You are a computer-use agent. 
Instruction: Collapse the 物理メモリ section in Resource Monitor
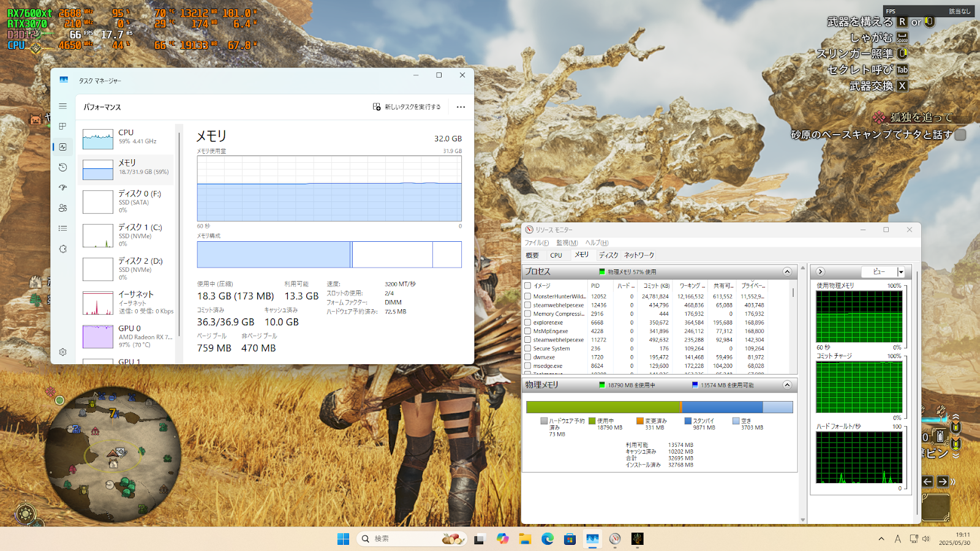(x=787, y=385)
